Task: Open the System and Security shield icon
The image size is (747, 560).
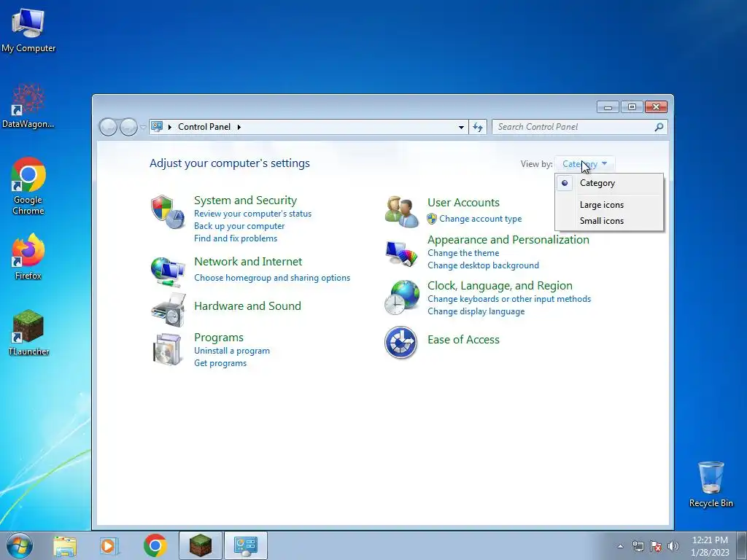Action: (167, 212)
